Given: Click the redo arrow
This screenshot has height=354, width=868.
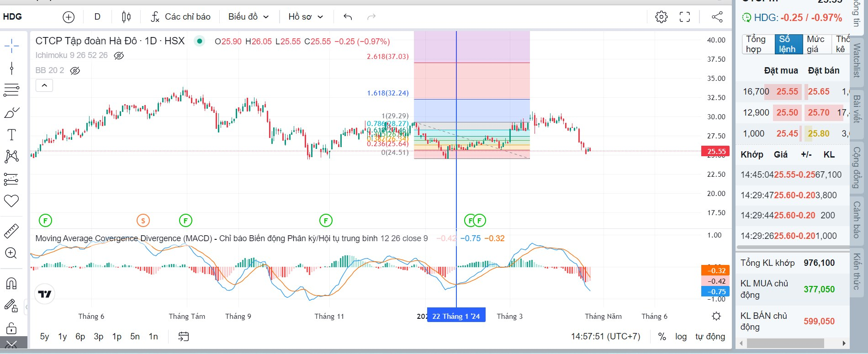Looking at the screenshot, I should (371, 17).
